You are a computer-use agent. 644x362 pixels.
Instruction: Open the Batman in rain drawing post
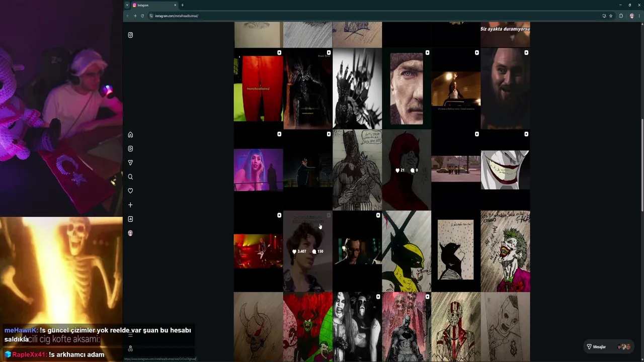point(456,251)
